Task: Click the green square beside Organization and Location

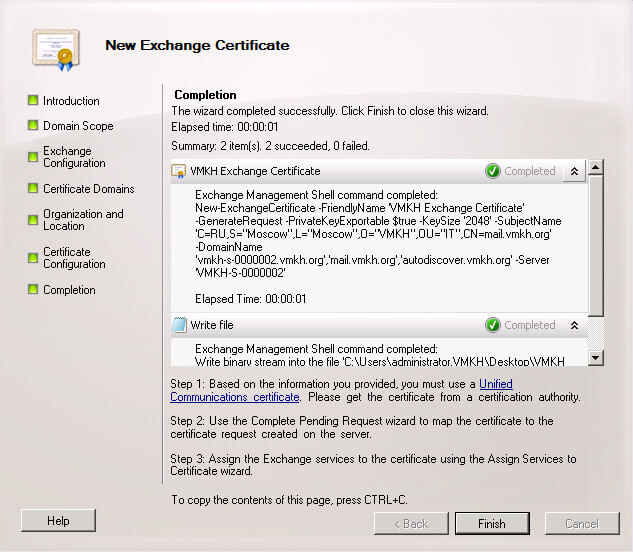Action: click(x=33, y=220)
